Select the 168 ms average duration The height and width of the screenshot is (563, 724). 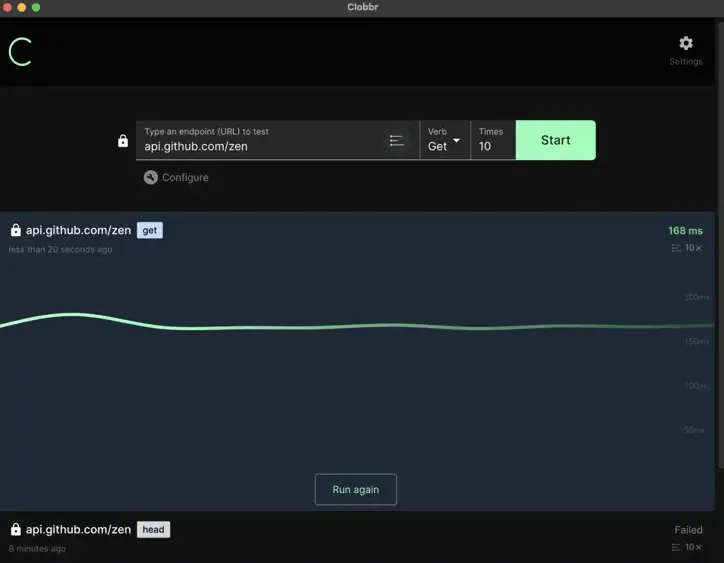click(685, 230)
